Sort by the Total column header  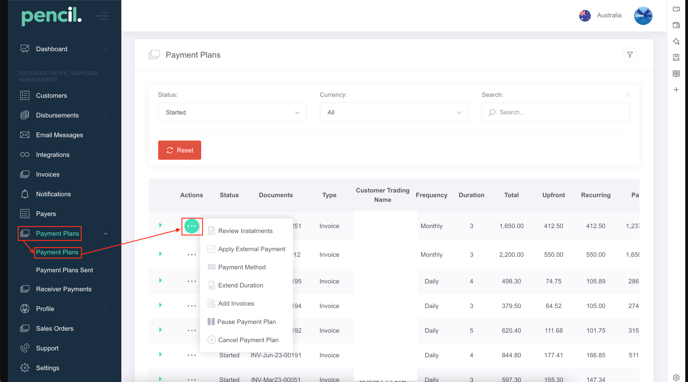pyautogui.click(x=511, y=195)
